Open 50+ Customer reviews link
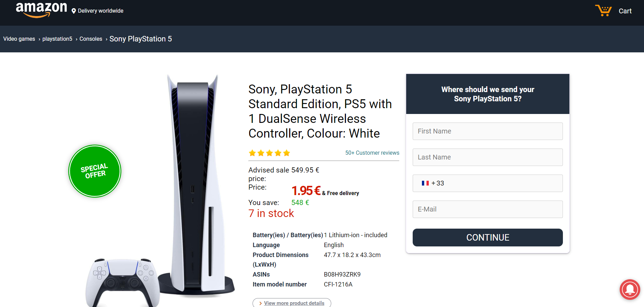Image resolution: width=644 pixels, height=307 pixels. click(x=372, y=153)
